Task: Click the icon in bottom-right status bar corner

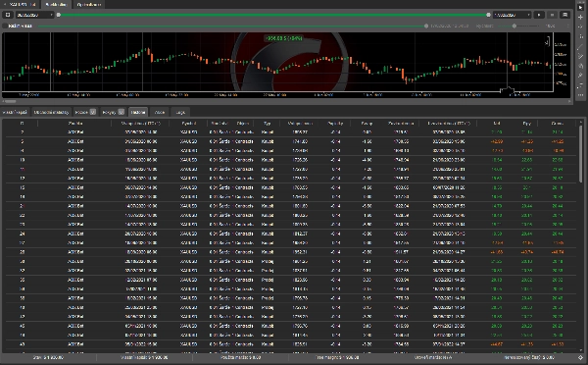Action: 580,357
